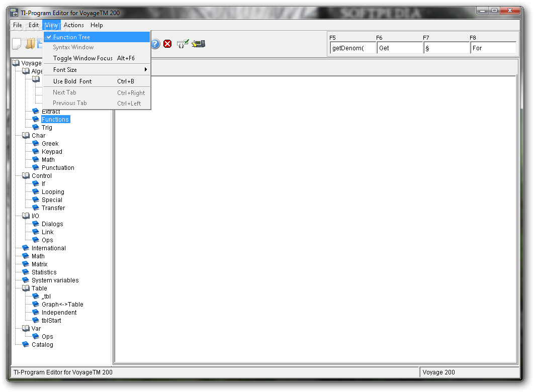Click the F8 field containing For
The width and height of the screenshot is (534, 392).
tap(493, 48)
